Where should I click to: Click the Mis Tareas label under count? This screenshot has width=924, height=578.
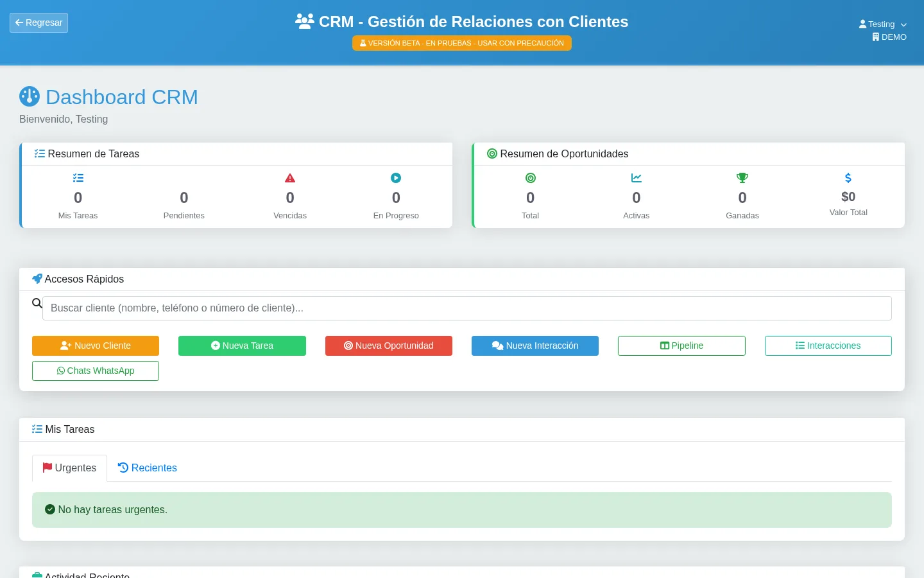tap(78, 216)
